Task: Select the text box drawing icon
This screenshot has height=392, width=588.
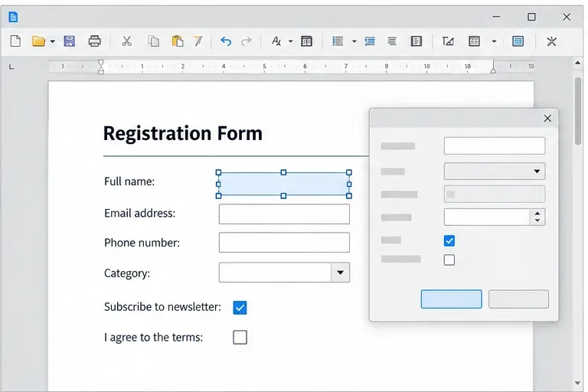Action: tap(448, 41)
